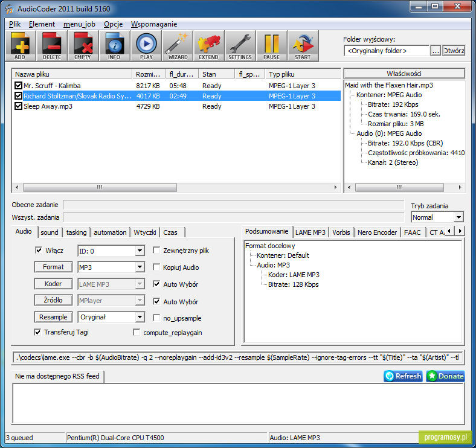Click the PAUSE toolbar icon
476x448 pixels.
point(271,46)
